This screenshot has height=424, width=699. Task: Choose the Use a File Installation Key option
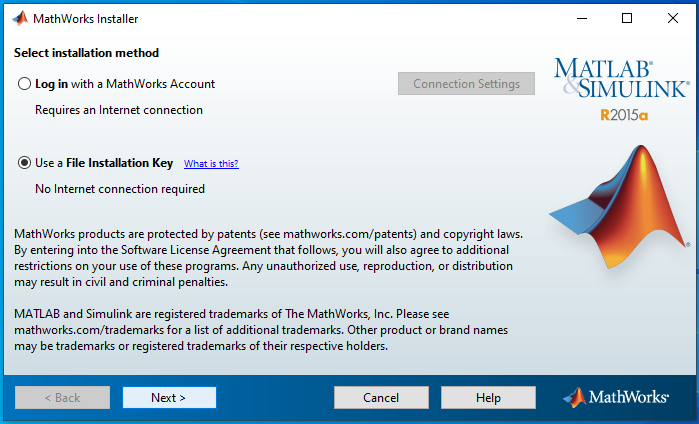click(x=25, y=163)
